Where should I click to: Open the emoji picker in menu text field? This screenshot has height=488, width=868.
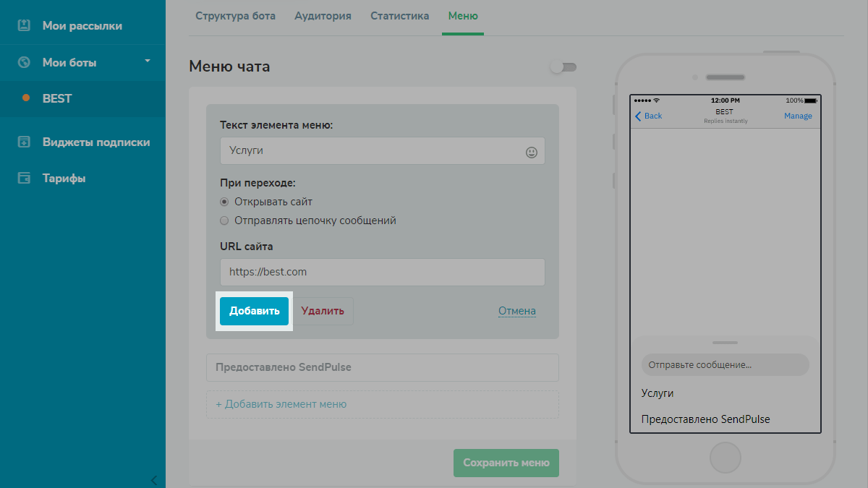tap(532, 152)
